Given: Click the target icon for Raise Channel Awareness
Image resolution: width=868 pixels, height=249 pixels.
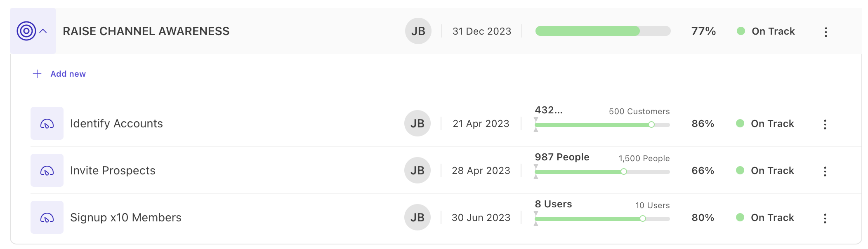Looking at the screenshot, I should pyautogui.click(x=26, y=31).
